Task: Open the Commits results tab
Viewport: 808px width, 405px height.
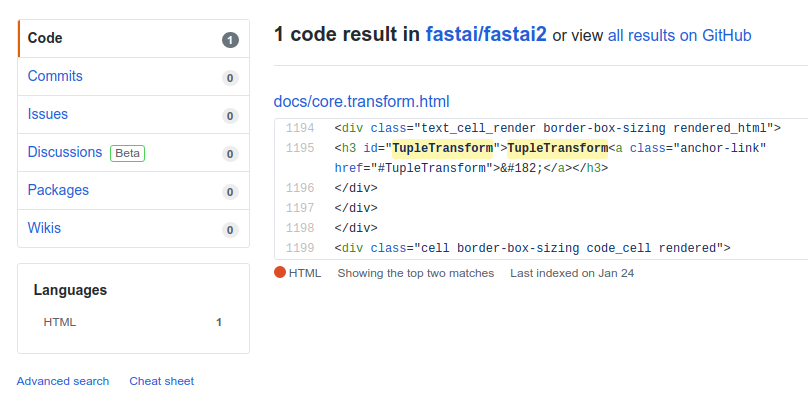Action: [133, 76]
